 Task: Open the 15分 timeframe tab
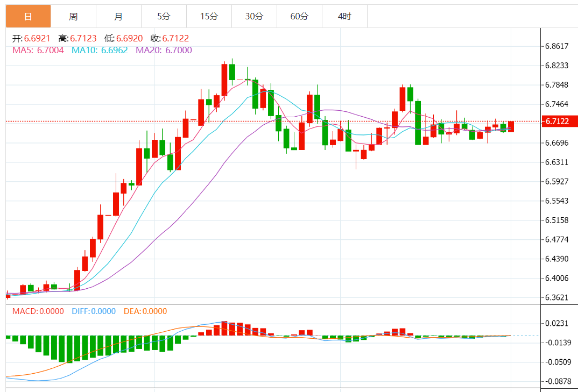(209, 16)
